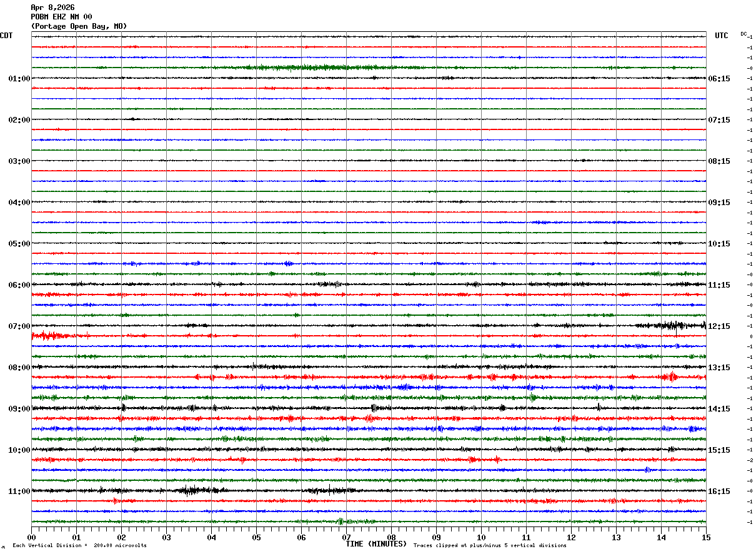Click the "CDT" timezone label
This screenshot has height=554, width=756.
(x=6, y=36)
